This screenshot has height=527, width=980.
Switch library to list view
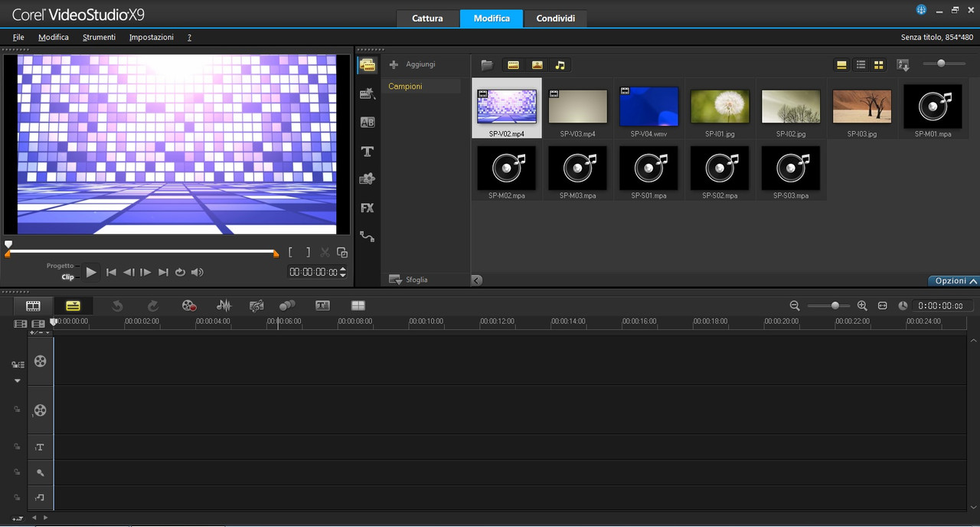coord(861,65)
